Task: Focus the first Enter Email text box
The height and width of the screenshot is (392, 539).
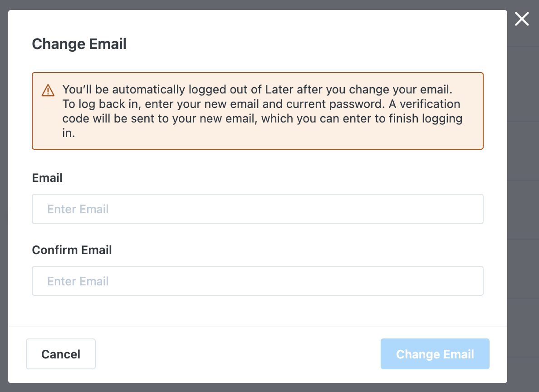Action: [x=257, y=209]
